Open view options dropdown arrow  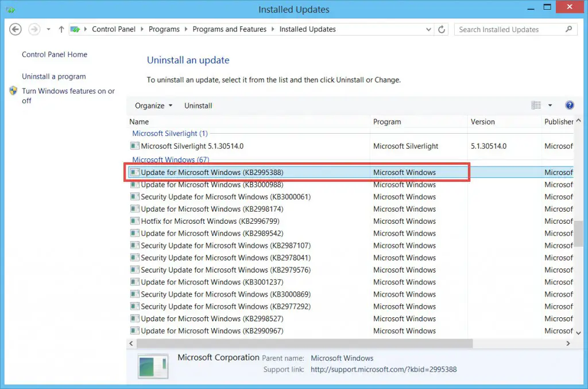point(550,106)
